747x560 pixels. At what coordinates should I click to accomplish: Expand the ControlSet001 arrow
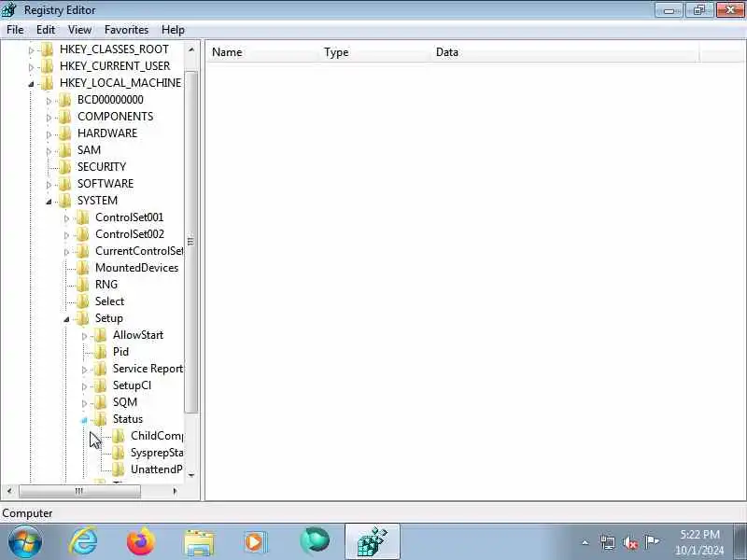[66, 218]
